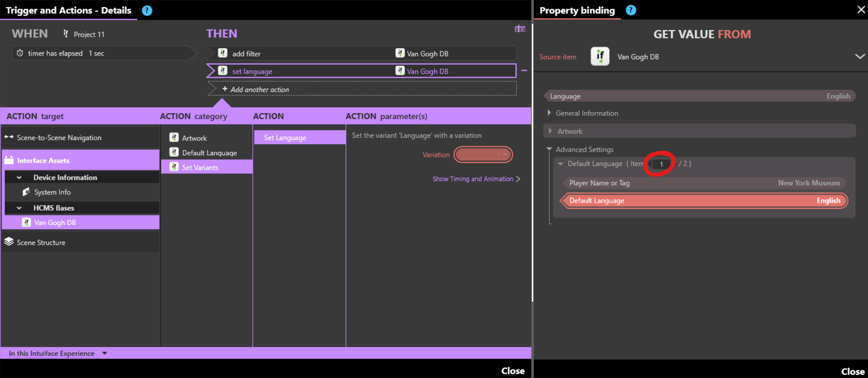The width and height of the screenshot is (868, 378).
Task: Select the Language English property
Action: [700, 96]
